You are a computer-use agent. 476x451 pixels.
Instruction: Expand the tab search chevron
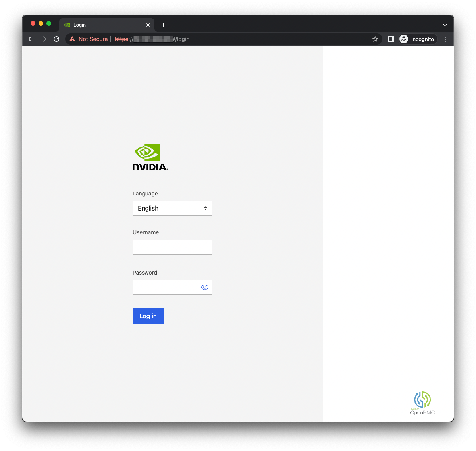coord(445,25)
